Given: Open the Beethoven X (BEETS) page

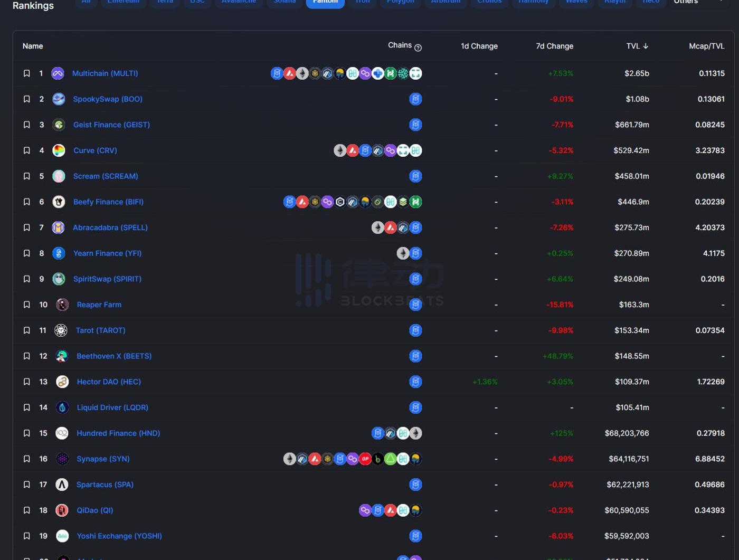Looking at the screenshot, I should [x=114, y=356].
